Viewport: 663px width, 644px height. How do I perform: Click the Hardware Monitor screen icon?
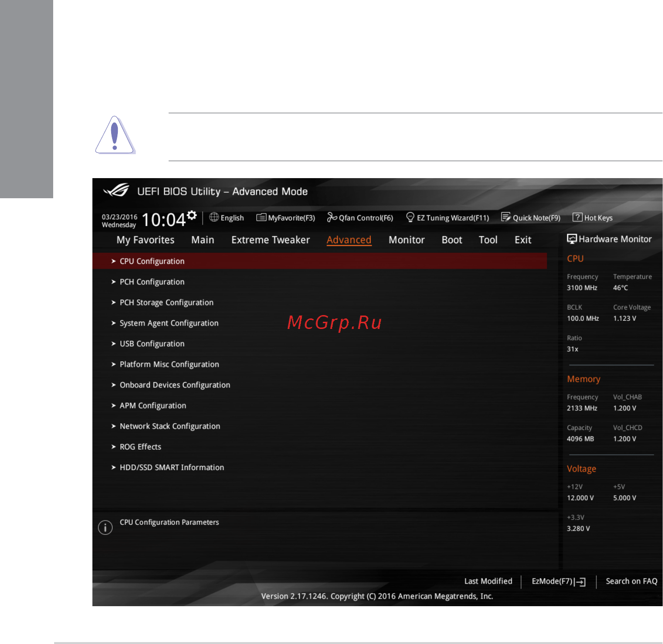572,239
